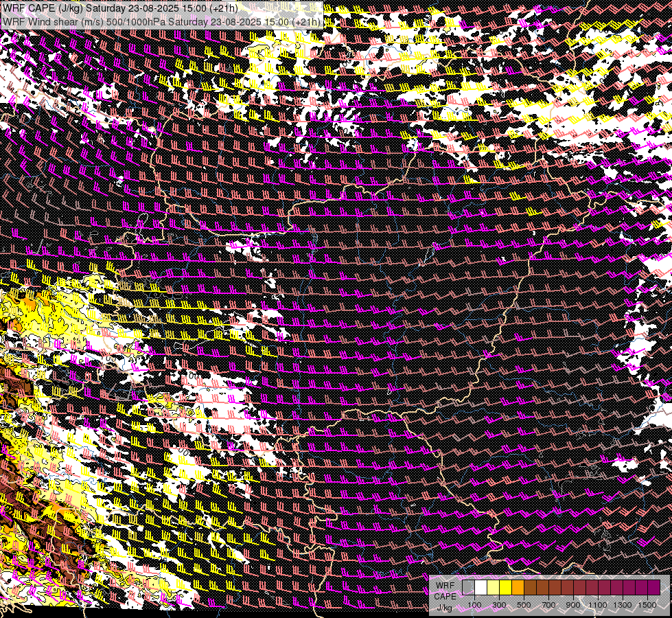The image size is (672, 618).
Task: Click the bright yellow CAPE legend swatch
Action: pos(506,588)
